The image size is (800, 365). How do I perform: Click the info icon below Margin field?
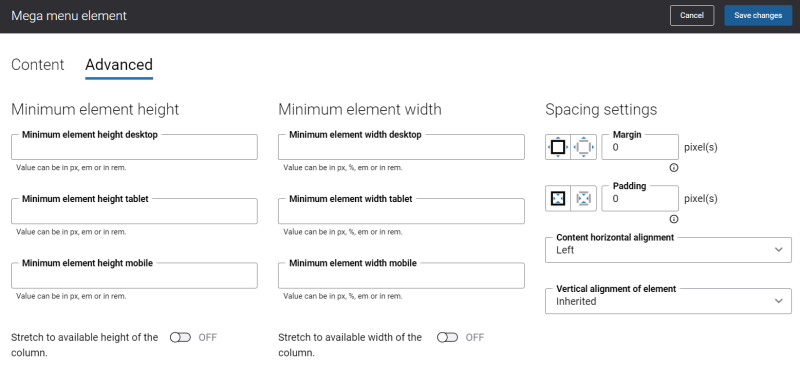coord(674,167)
